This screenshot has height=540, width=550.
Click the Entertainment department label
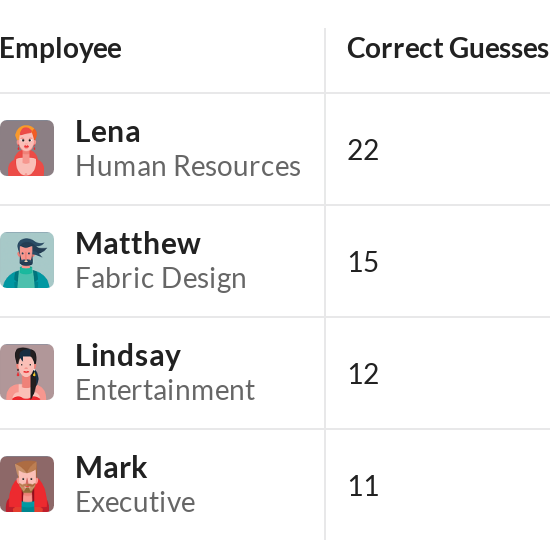166,390
